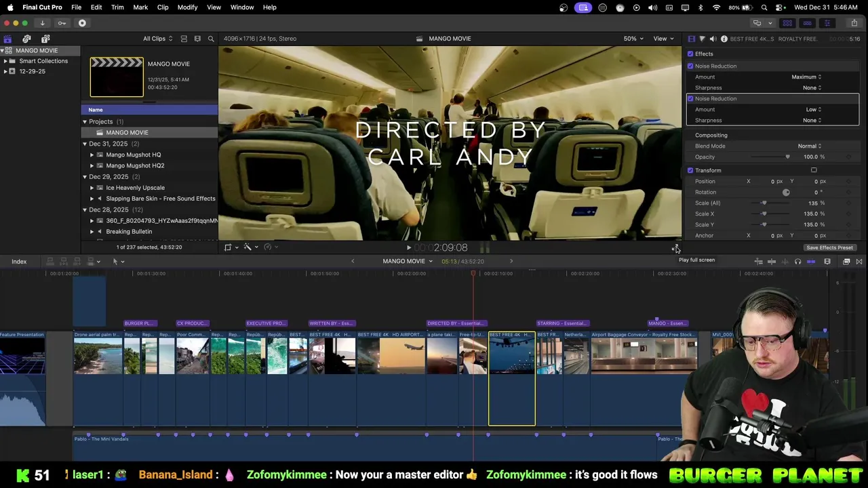
Task: Open the Trim menu
Action: [x=117, y=7]
